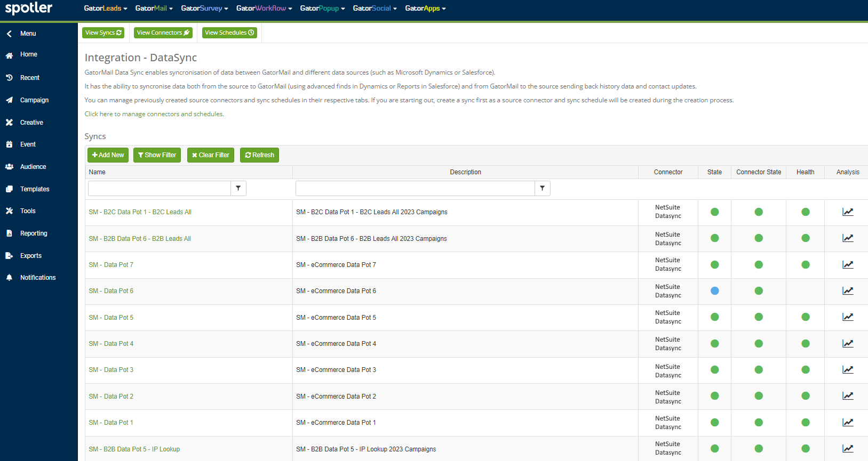Viewport: 868px width, 461px height.
Task: Open Exports in the left sidebar
Action: 30,256
